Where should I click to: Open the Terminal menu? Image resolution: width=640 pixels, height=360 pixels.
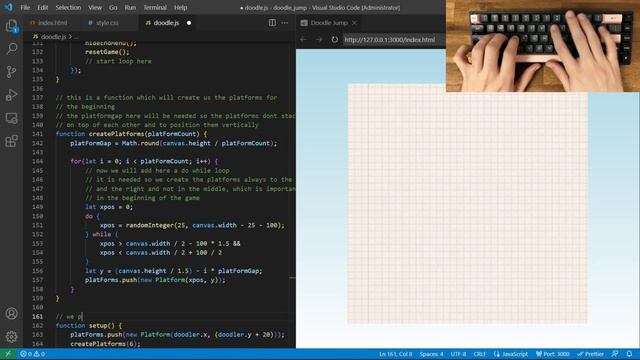(x=155, y=7)
